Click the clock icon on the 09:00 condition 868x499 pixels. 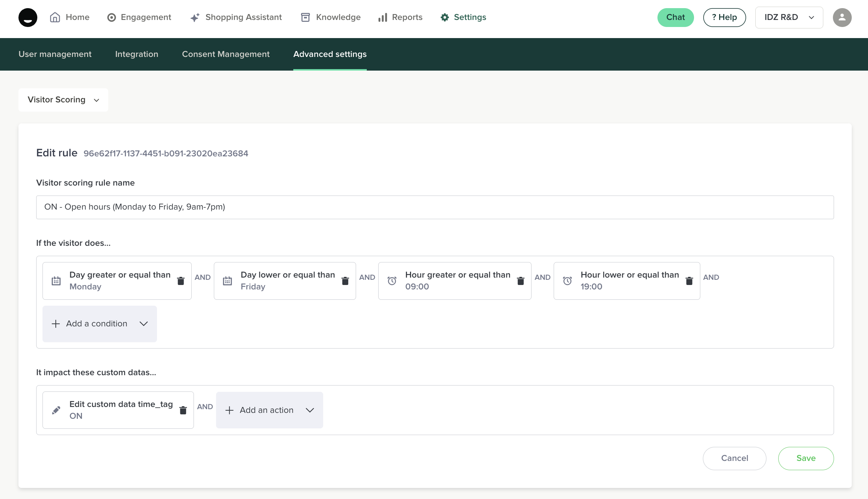(x=392, y=281)
